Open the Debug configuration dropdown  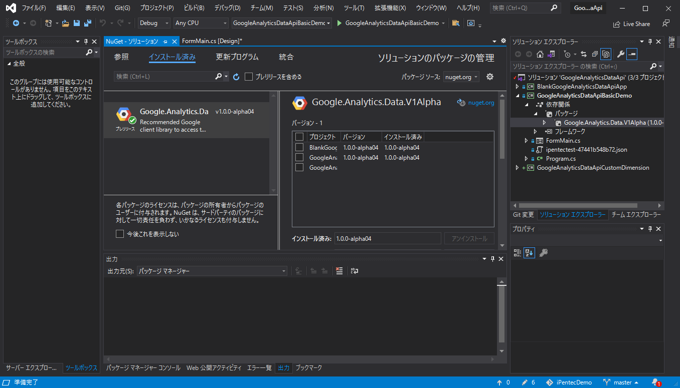tap(154, 23)
